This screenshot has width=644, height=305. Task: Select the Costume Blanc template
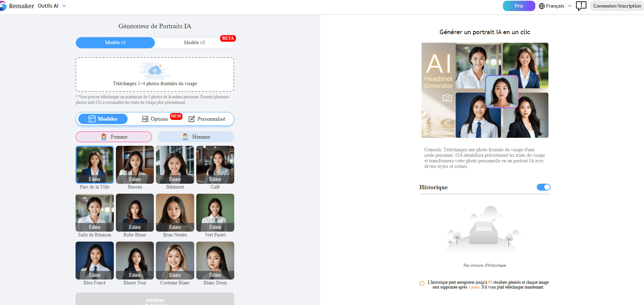coord(175,261)
